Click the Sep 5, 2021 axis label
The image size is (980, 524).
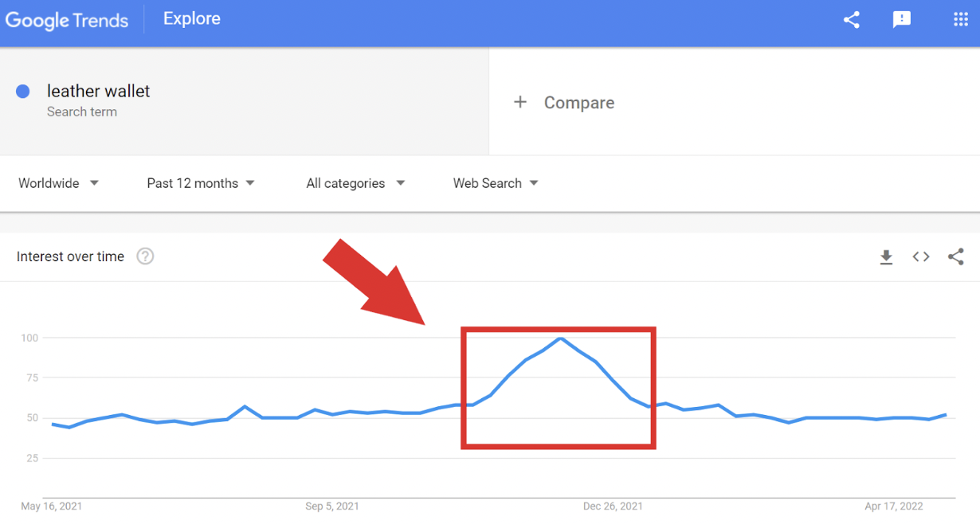coord(332,506)
